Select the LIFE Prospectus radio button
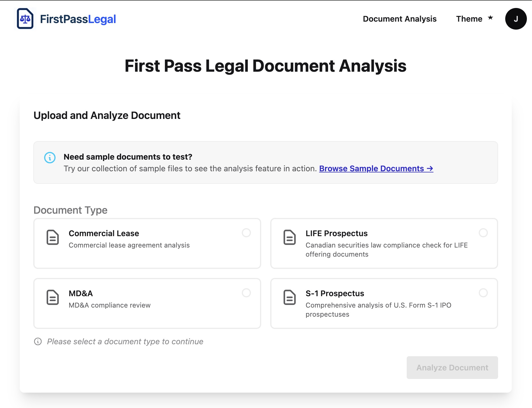532x408 pixels. coord(483,233)
